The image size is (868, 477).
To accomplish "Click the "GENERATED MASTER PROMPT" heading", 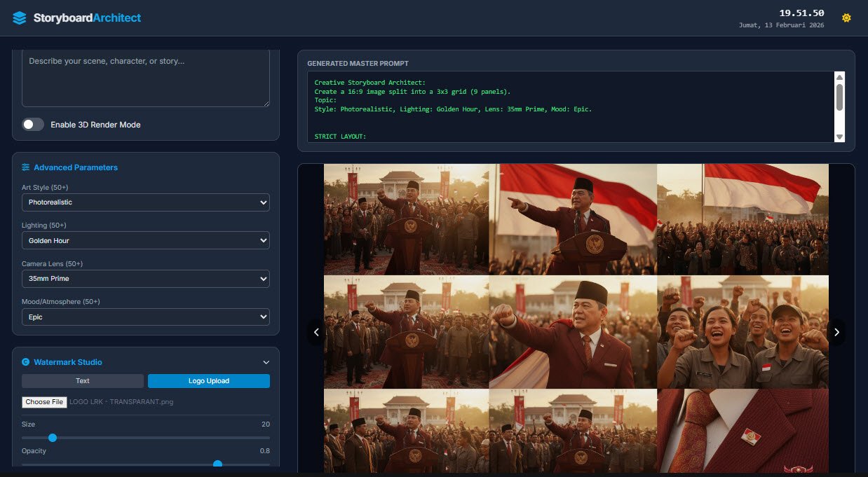I will click(x=358, y=64).
